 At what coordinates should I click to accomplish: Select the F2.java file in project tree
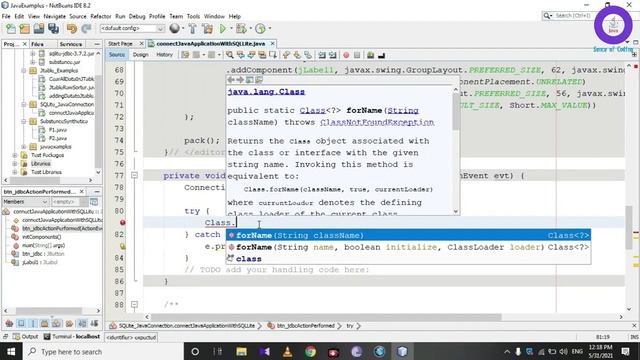pyautogui.click(x=58, y=138)
